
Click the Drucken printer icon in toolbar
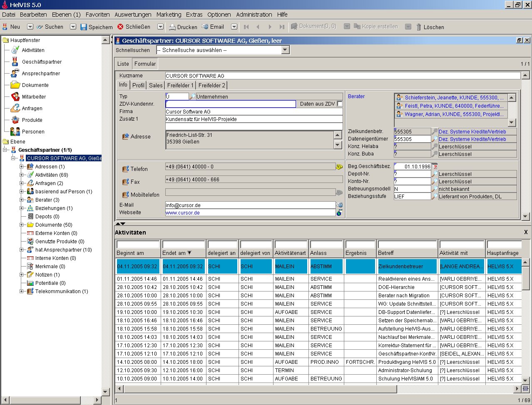pyautogui.click(x=172, y=27)
